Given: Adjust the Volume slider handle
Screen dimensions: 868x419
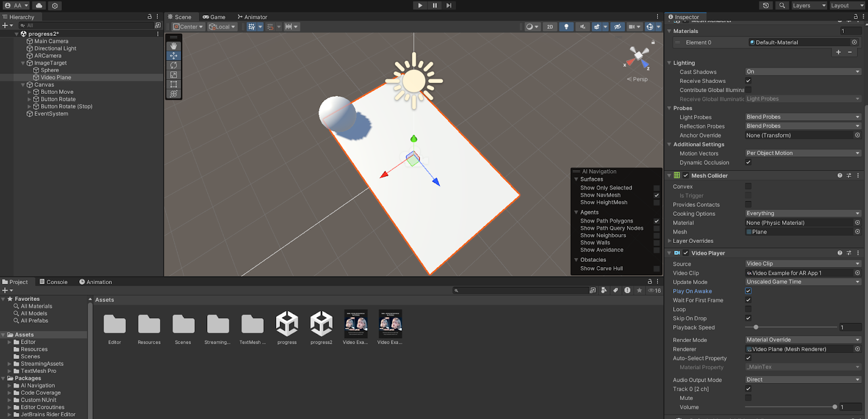Looking at the screenshot, I should click(x=835, y=407).
